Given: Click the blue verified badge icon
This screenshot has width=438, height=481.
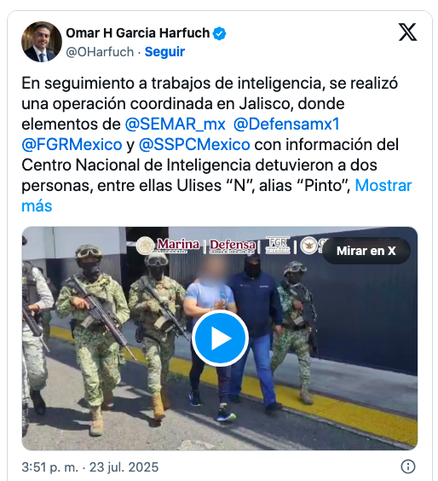Looking at the screenshot, I should [219, 33].
